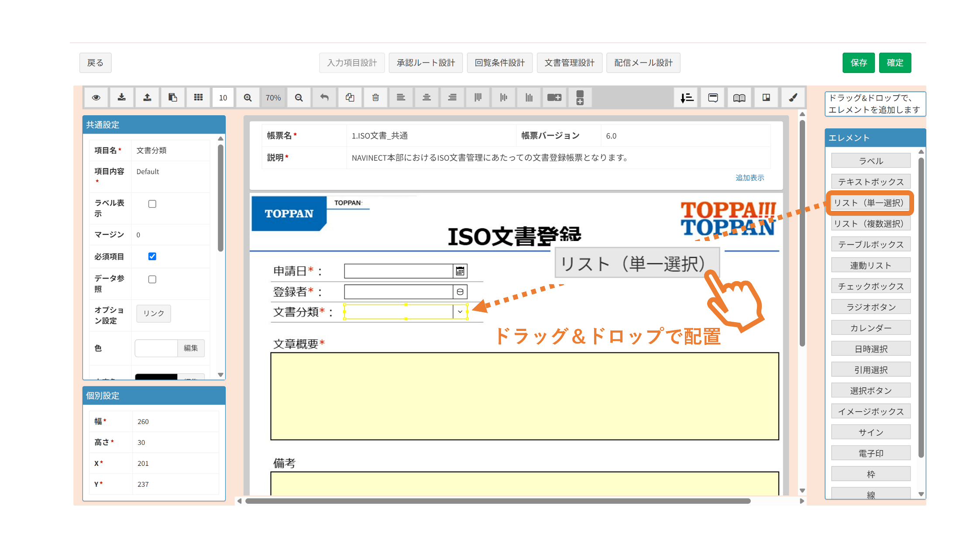The width and height of the screenshot is (980, 544).
Task: Click the paintbrush icon in toolbar
Action: (793, 98)
